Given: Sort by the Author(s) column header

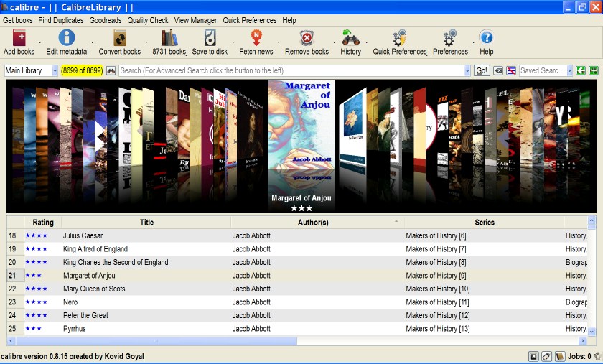Looking at the screenshot, I should (x=317, y=223).
